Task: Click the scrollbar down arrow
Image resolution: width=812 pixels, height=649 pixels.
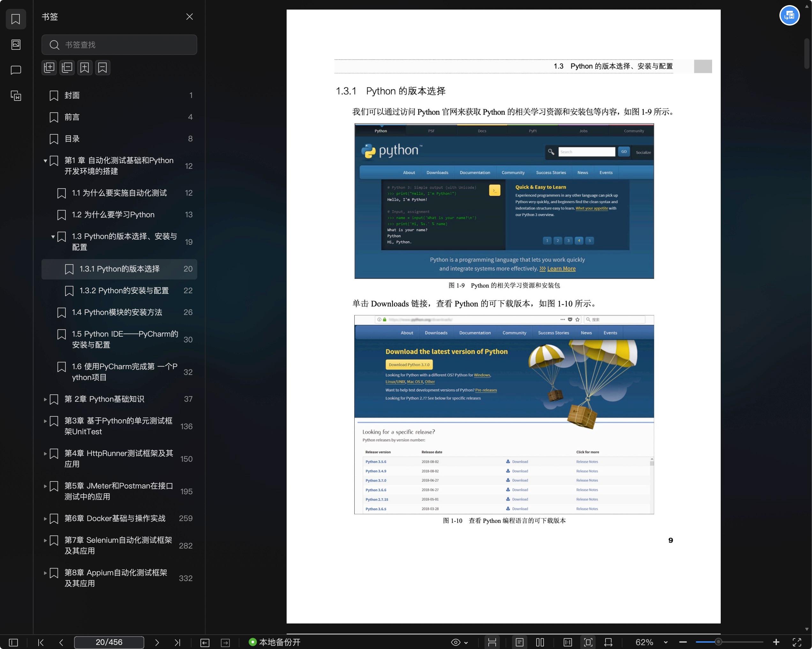Action: point(806,629)
